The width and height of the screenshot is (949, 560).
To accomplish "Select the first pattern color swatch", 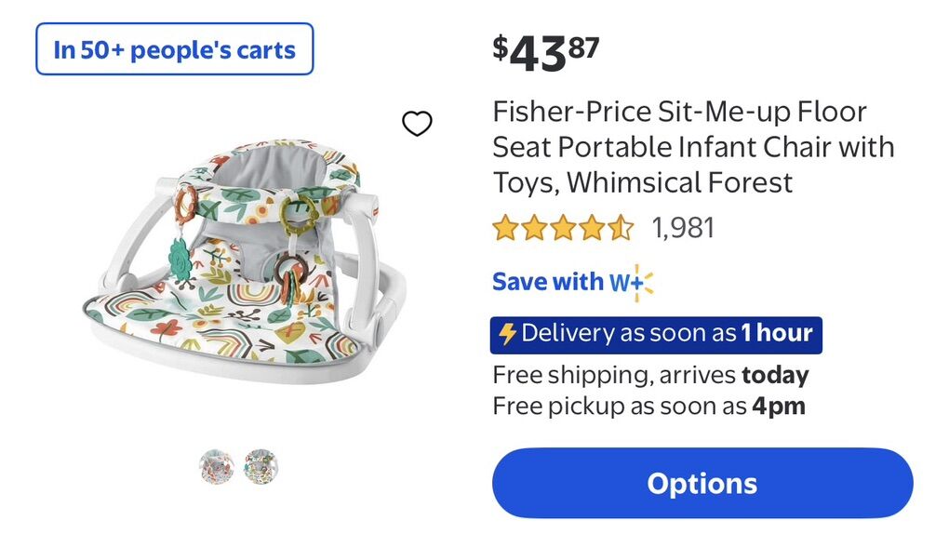I will (x=217, y=466).
